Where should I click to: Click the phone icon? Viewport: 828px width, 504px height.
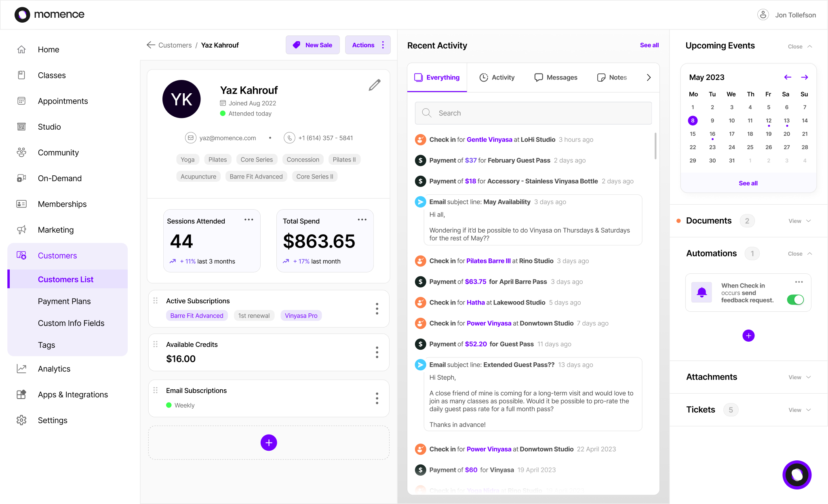click(x=289, y=138)
